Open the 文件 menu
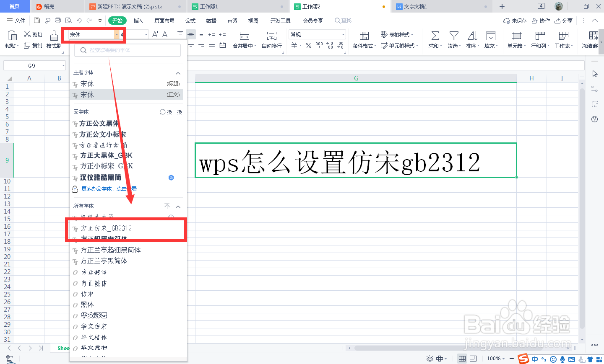The height and width of the screenshot is (364, 604). tap(16, 21)
